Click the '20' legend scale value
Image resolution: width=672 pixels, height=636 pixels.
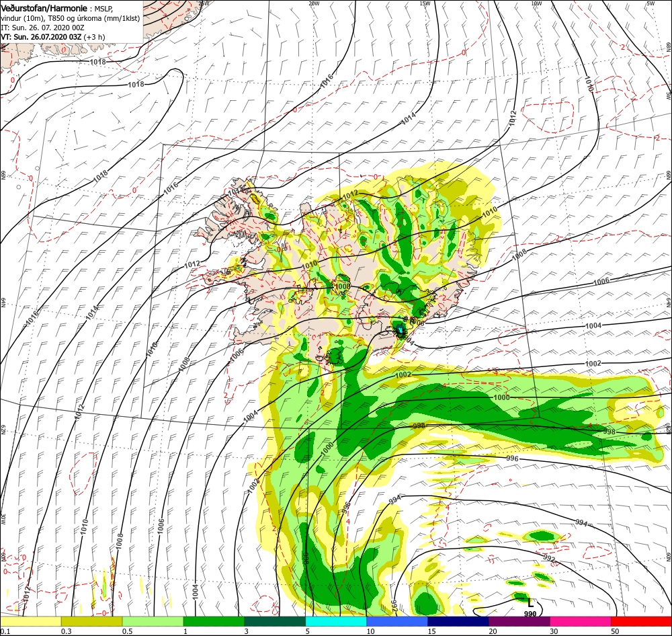(x=493, y=632)
